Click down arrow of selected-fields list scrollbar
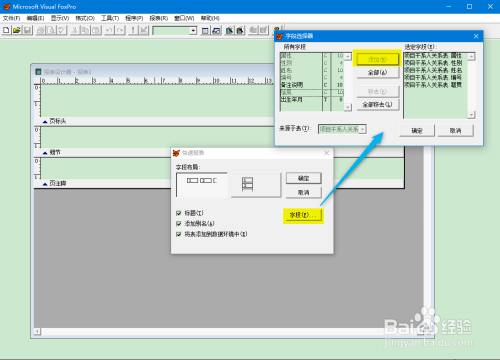 [x=471, y=115]
